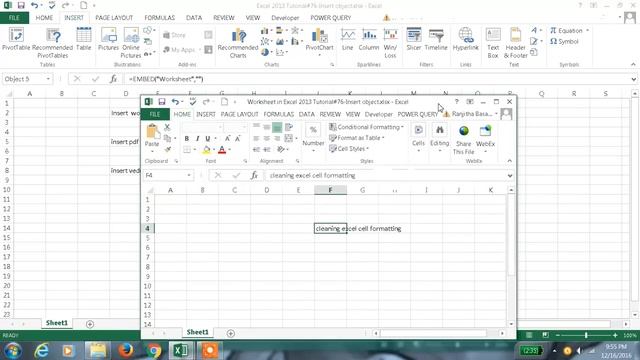The width and height of the screenshot is (640, 360).
Task: Select cell F4 with cleaning text
Action: click(330, 229)
